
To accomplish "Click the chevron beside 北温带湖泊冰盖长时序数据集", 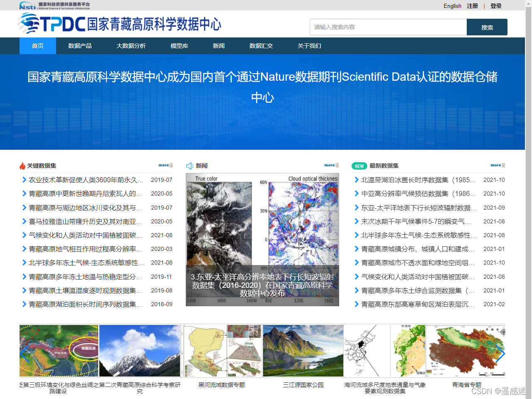I will (x=357, y=180).
